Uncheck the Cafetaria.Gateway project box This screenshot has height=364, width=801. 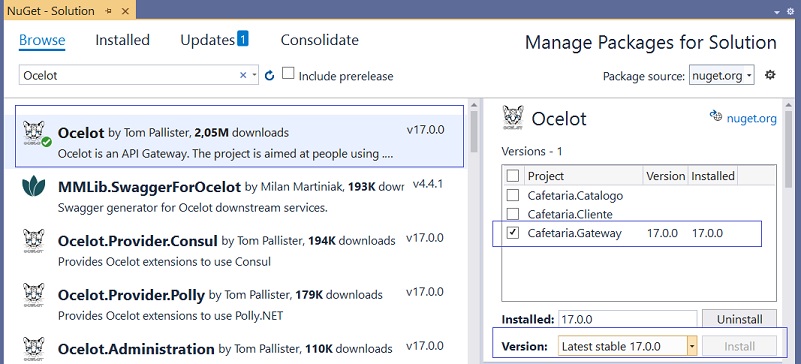pos(512,233)
